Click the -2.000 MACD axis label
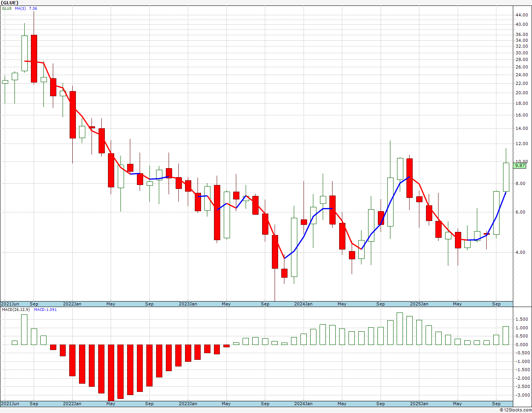The height and width of the screenshot is (413, 532). pos(522,378)
